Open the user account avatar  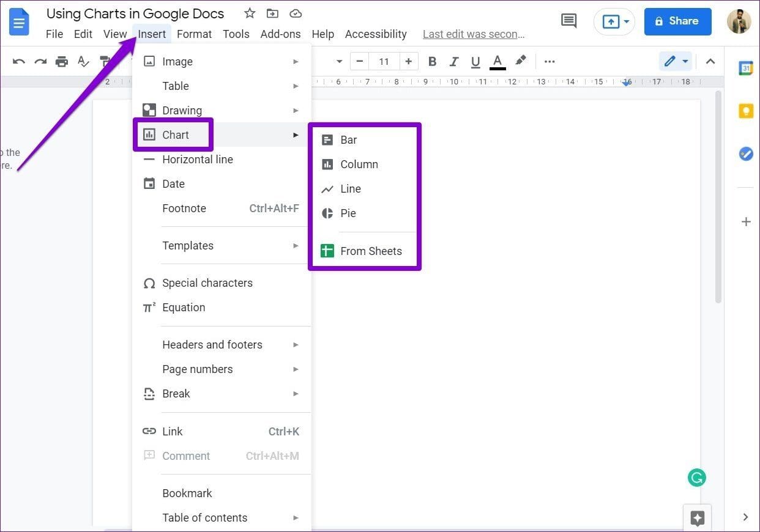[739, 21]
